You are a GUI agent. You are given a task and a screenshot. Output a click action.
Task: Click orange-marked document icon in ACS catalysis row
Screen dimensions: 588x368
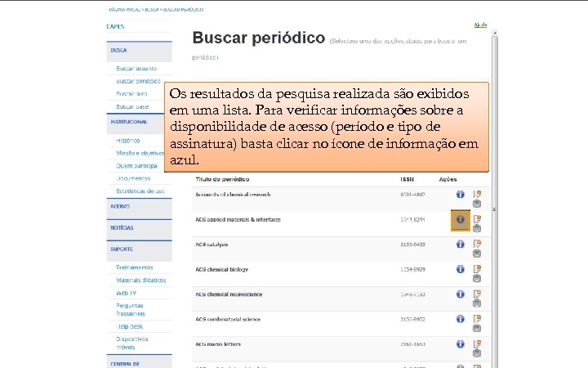pyautogui.click(x=477, y=244)
